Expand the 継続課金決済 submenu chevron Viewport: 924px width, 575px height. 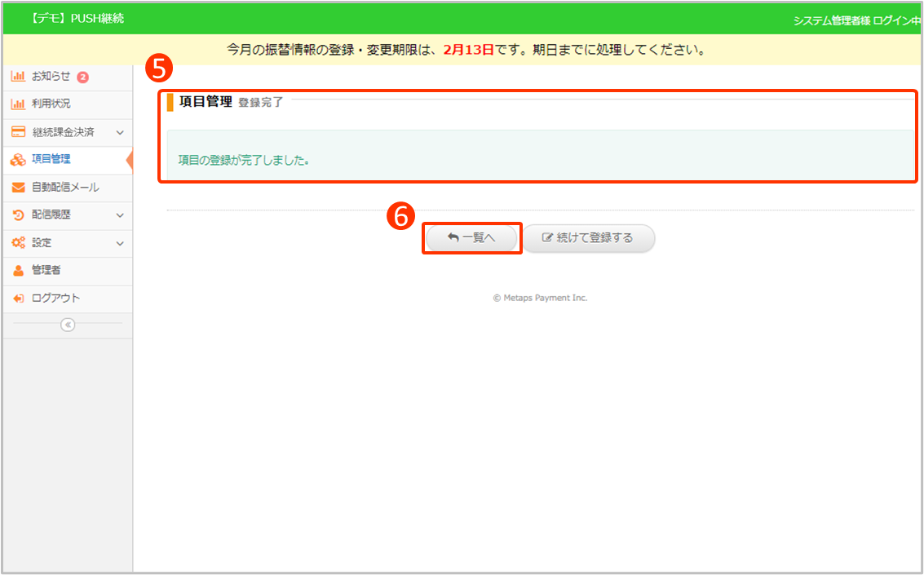click(x=120, y=132)
